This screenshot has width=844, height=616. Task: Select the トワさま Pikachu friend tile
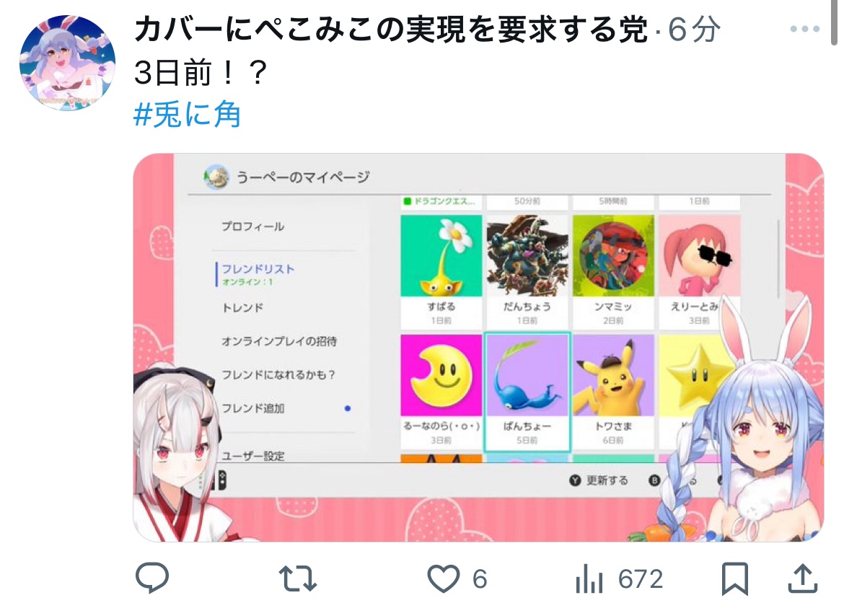pyautogui.click(x=614, y=392)
